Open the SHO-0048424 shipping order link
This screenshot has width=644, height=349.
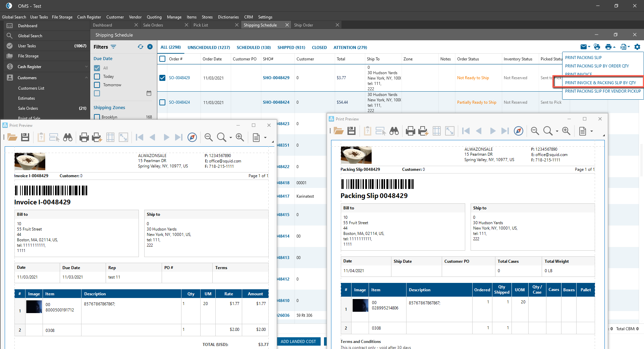click(276, 102)
